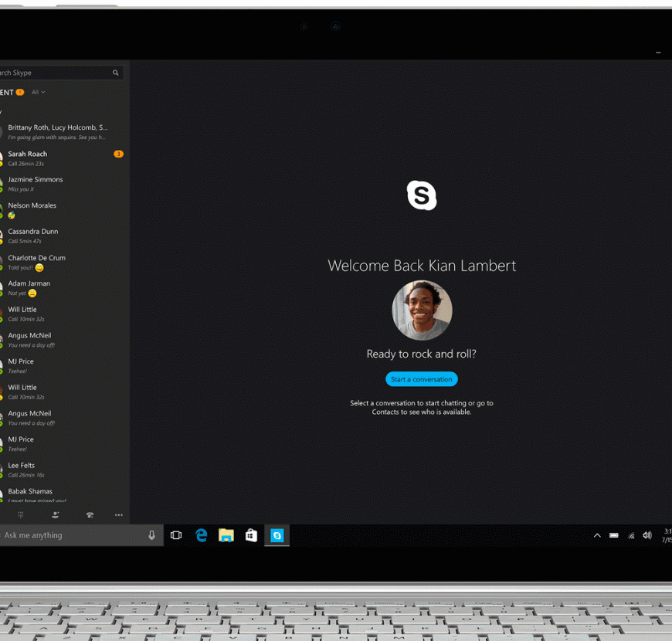
Task: Click the emoji in Charlotte De Crum's message
Action: pos(39,268)
